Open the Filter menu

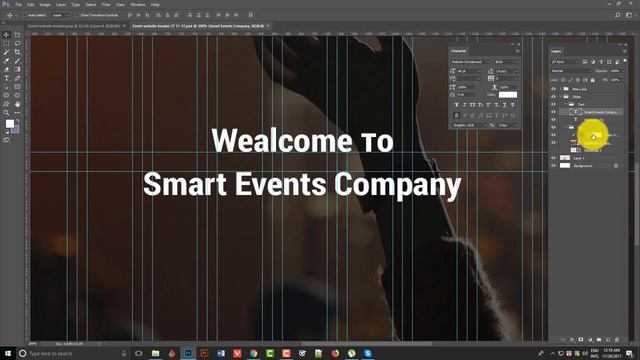click(106, 4)
